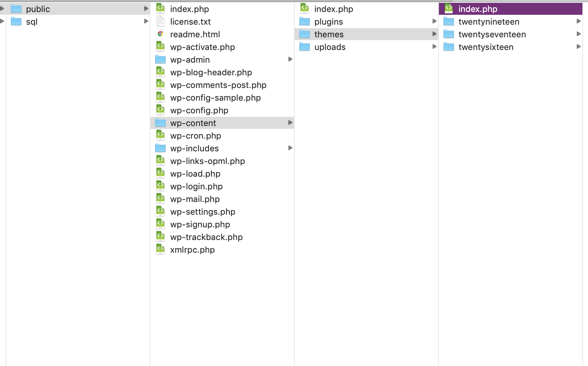Select the xmlrpc.php file name
The image size is (588, 366).
tap(192, 250)
